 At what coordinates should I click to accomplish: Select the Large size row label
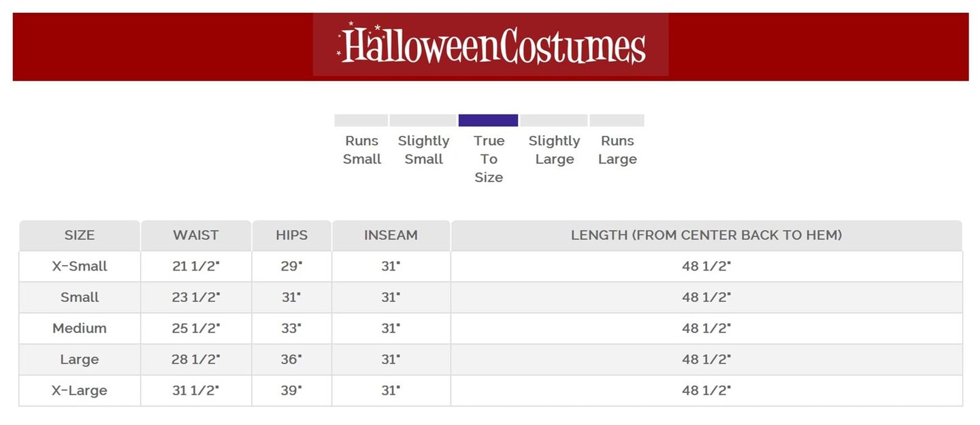[80, 360]
